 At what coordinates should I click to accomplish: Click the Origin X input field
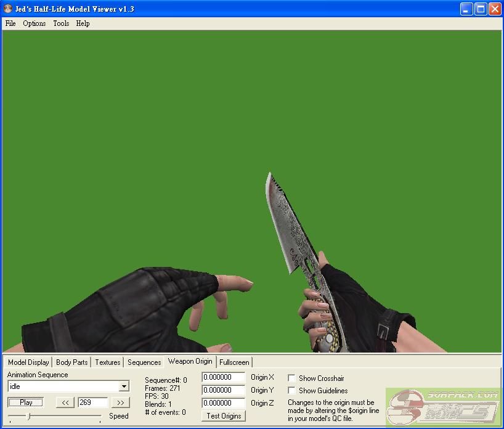[x=224, y=377]
